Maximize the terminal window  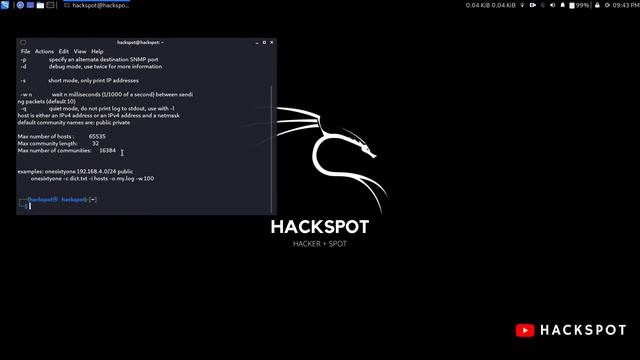click(264, 42)
